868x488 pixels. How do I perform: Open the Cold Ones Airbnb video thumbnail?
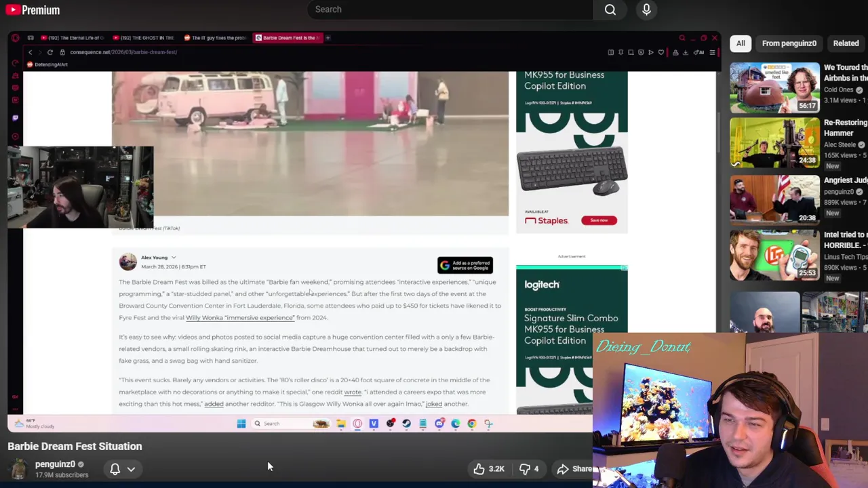coord(774,87)
